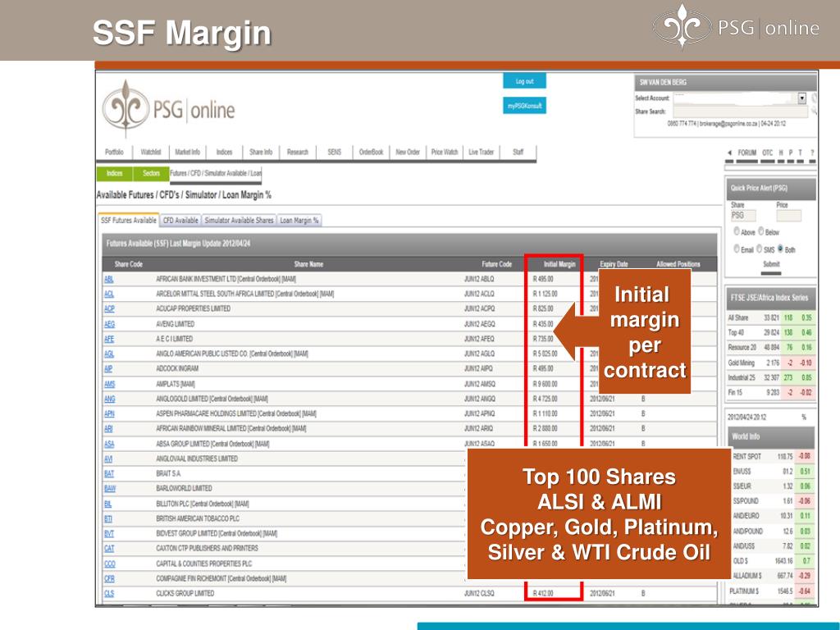The image size is (840, 630).
Task: Switch to the Loan Margin % tab
Action: pyautogui.click(x=299, y=220)
